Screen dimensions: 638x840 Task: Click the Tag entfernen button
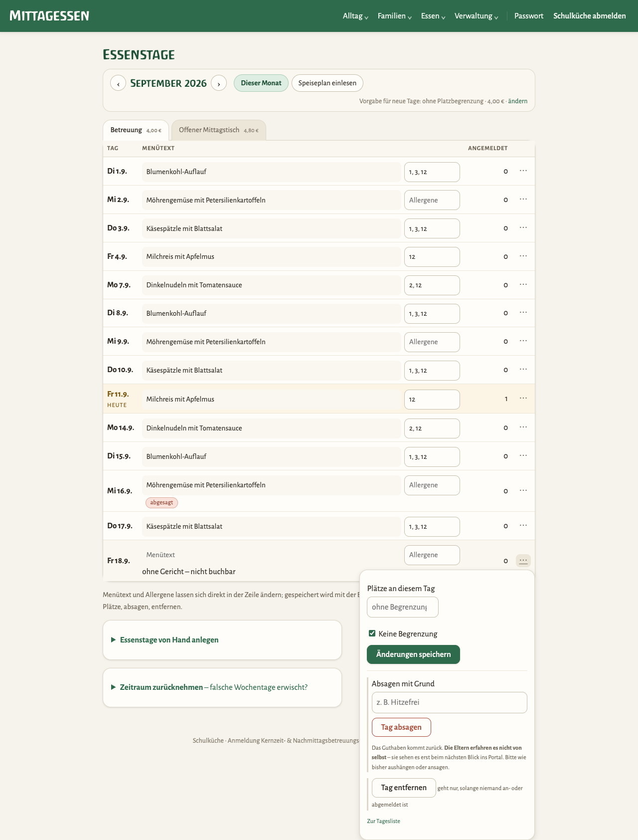(x=404, y=788)
